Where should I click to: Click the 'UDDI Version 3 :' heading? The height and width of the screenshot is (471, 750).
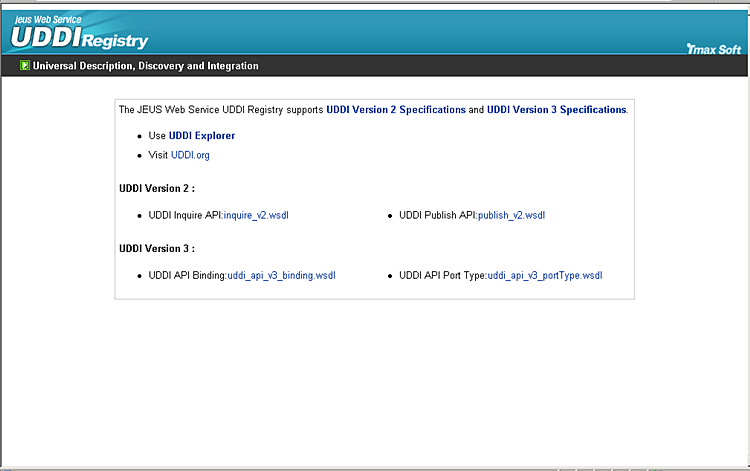click(156, 248)
